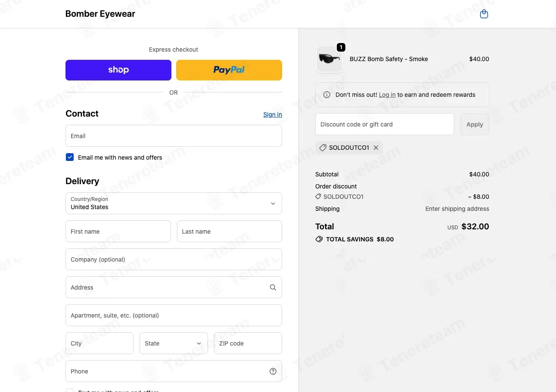Click the tag icon in SOLDOUTCO1 chip
Image resolution: width=556 pixels, height=392 pixels.
pos(323,148)
